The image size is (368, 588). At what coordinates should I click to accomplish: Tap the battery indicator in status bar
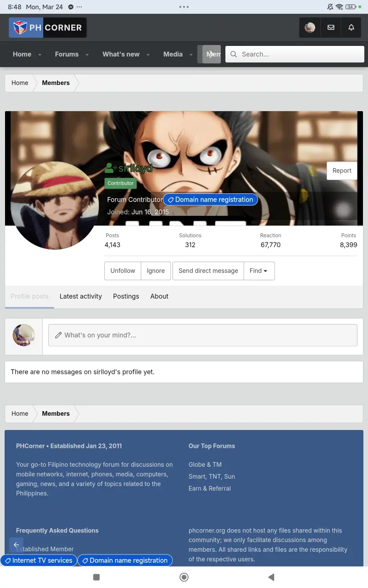(351, 7)
